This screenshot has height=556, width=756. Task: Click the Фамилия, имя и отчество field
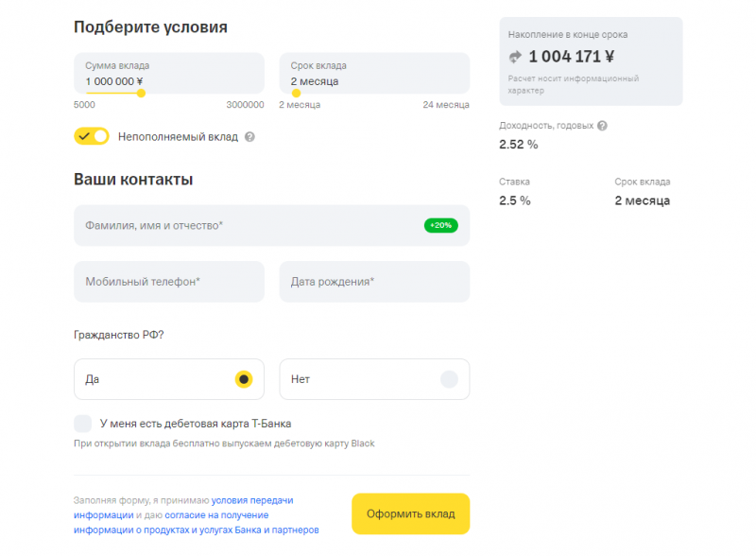236,225
